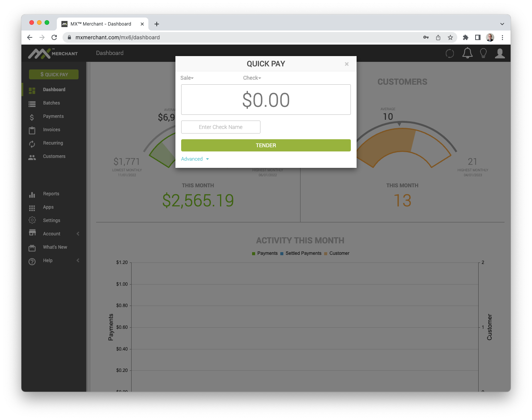
Task: Click the Invoices clipboard icon
Action: click(32, 130)
